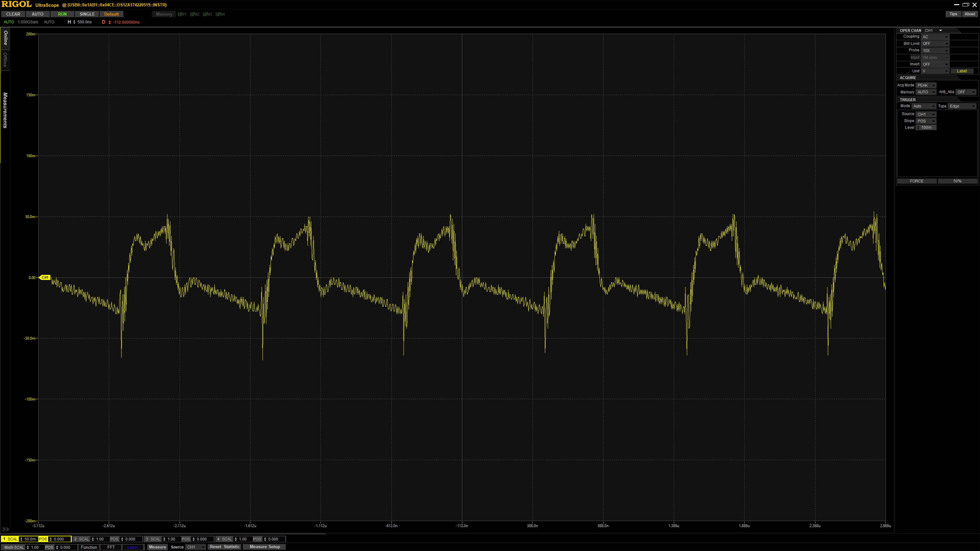Open the Measurements side tab

(5, 110)
